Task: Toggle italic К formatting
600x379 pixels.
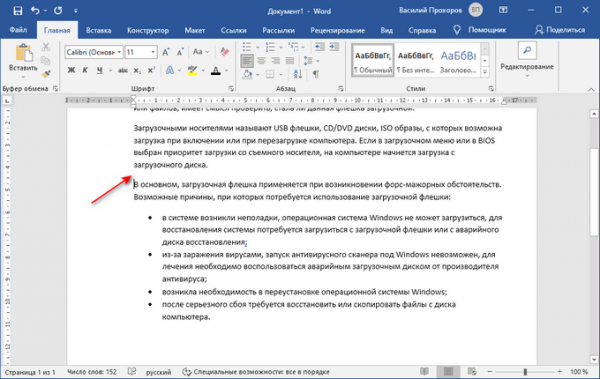Action: click(85, 70)
